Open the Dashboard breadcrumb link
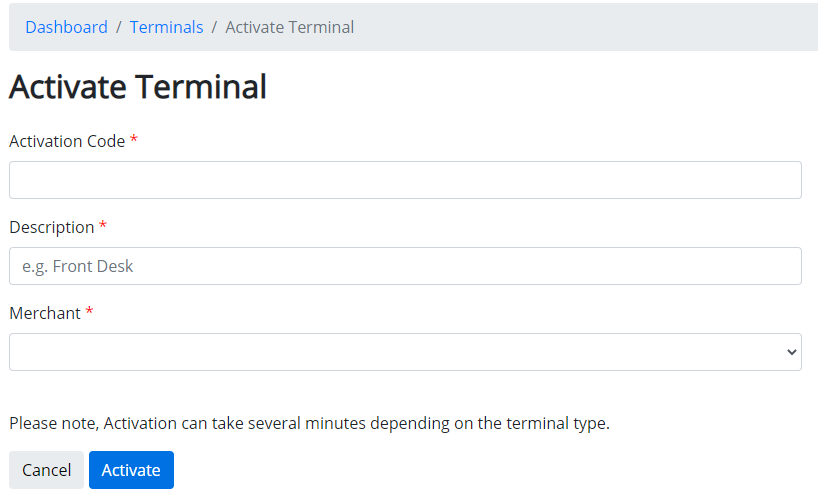 [x=66, y=27]
